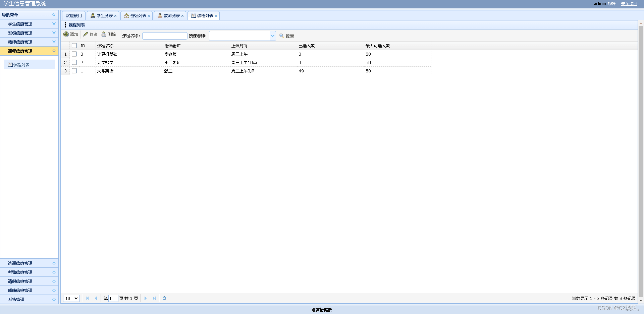
Task: Expand 考勤信息管理 accordion section
Action: click(29, 272)
